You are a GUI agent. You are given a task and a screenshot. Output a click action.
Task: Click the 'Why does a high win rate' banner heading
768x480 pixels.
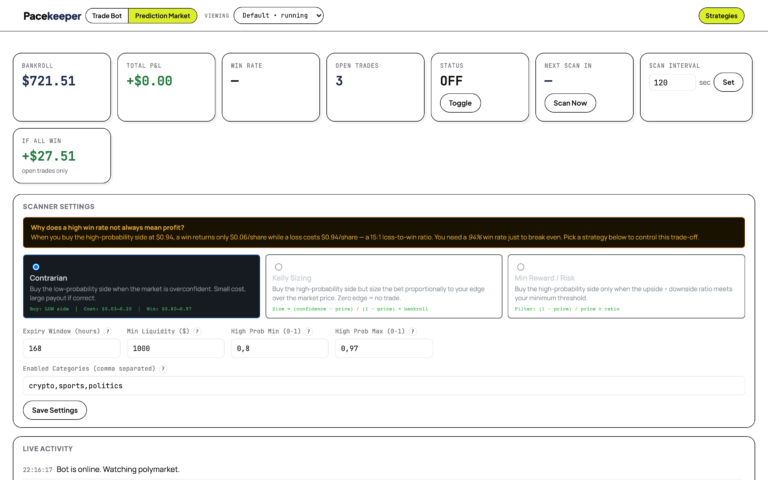pyautogui.click(x=107, y=227)
